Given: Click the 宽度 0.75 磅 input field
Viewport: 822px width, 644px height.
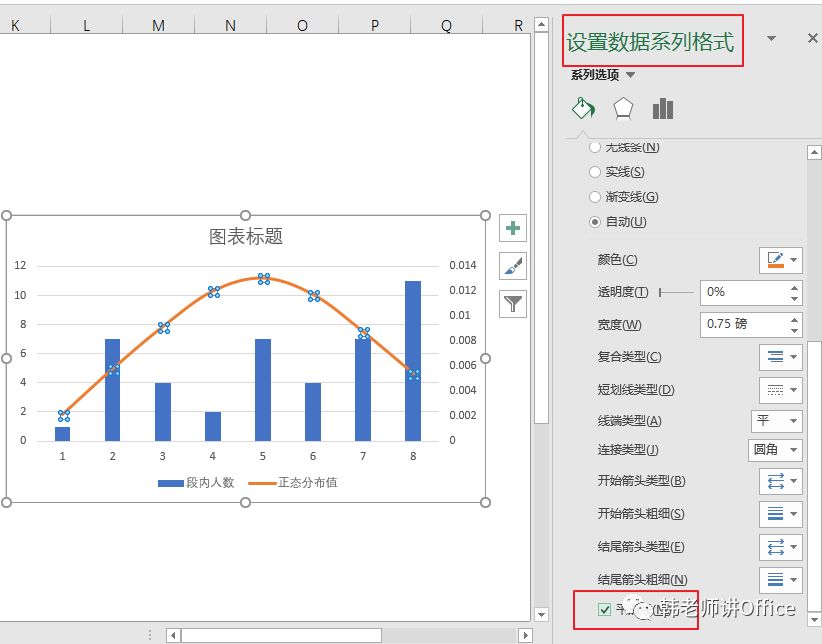Looking at the screenshot, I should 743,325.
